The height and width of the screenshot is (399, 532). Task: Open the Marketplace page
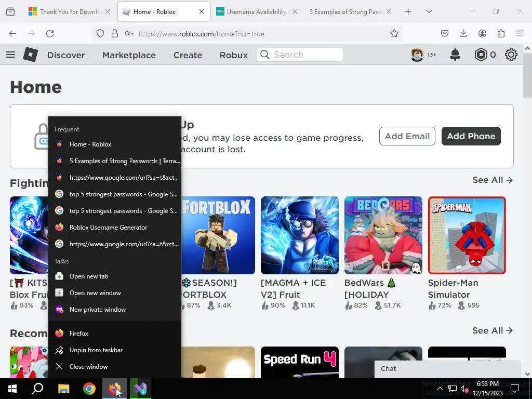(x=129, y=55)
